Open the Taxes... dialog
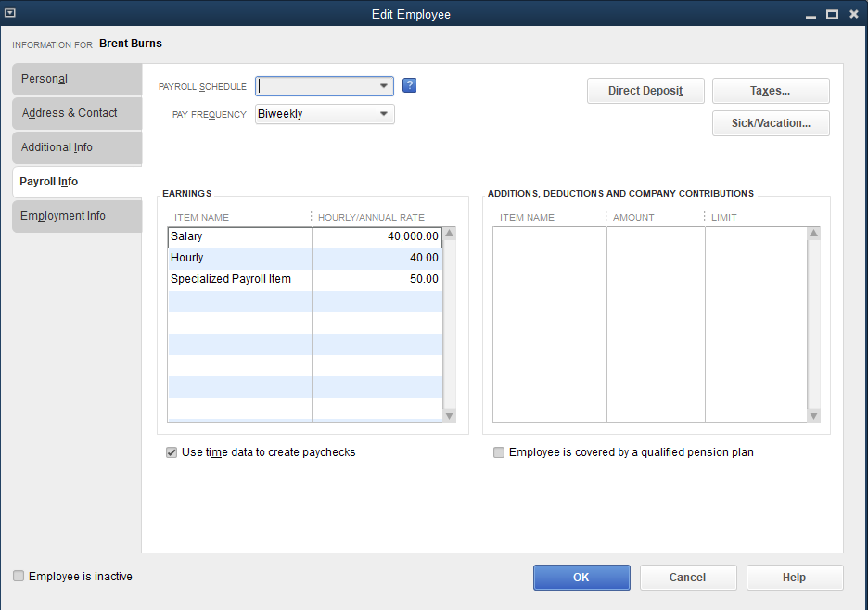Viewport: 868px width, 610px height. 771,91
